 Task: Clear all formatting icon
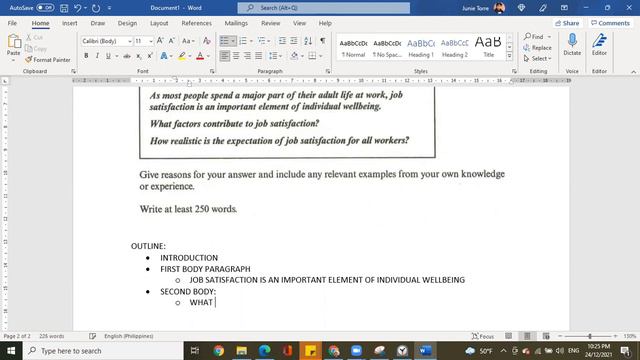[x=207, y=41]
